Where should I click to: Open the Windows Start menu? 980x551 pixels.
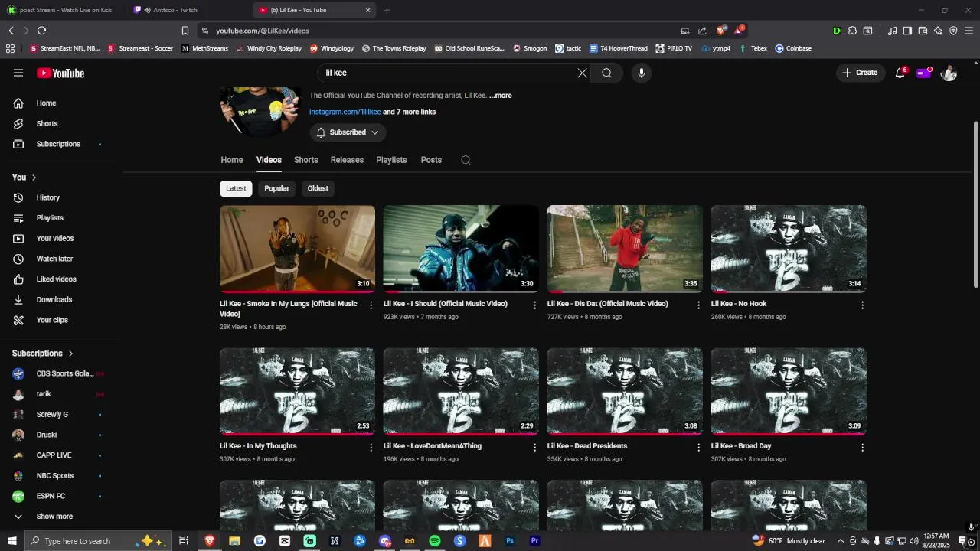(12, 541)
